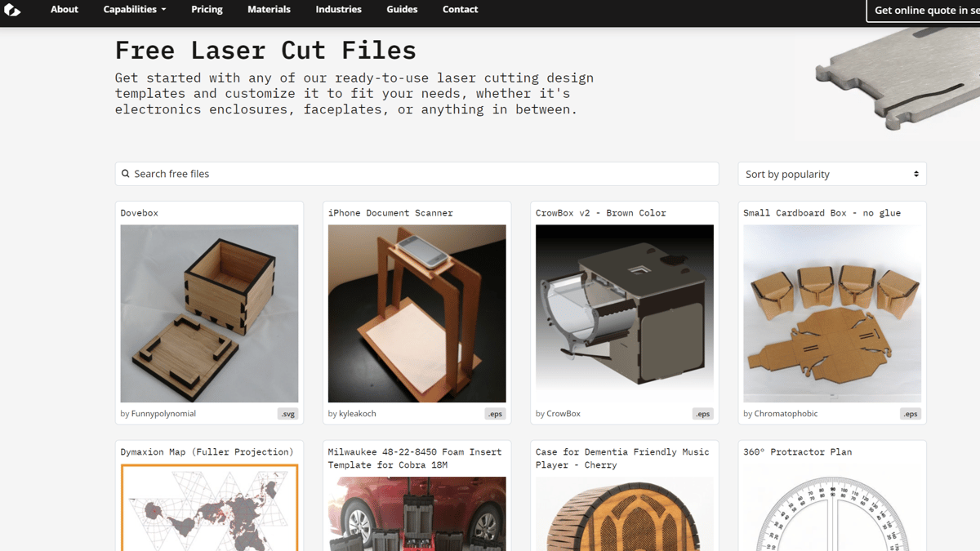Click the search magnifier icon
The height and width of the screenshot is (551, 980).
coord(126,174)
